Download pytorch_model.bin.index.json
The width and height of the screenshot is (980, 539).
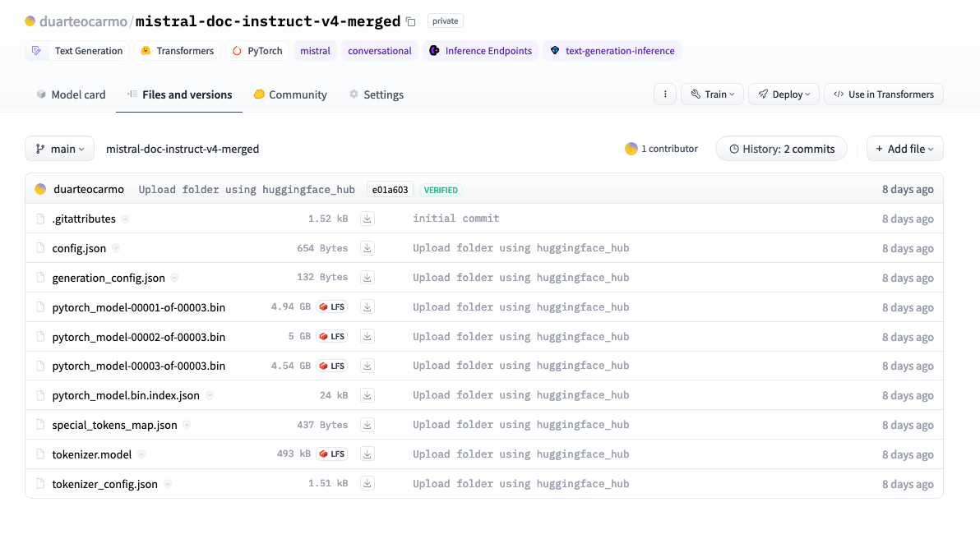(367, 394)
